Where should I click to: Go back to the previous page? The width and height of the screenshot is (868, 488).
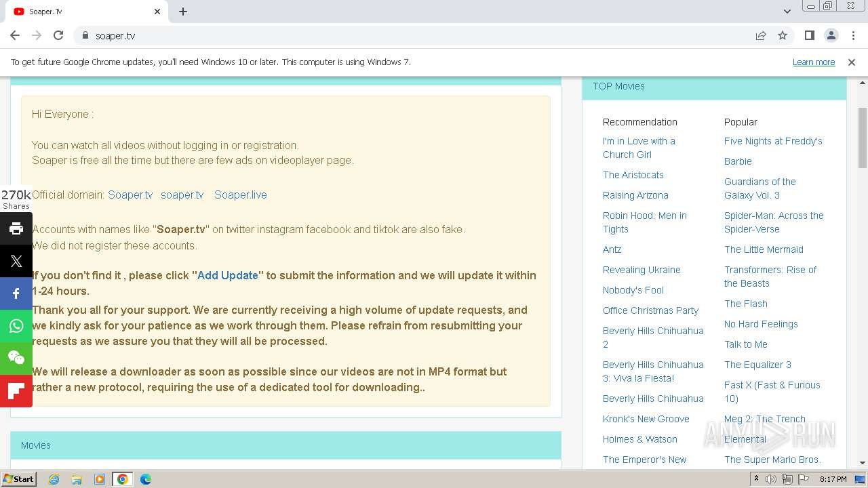point(15,35)
